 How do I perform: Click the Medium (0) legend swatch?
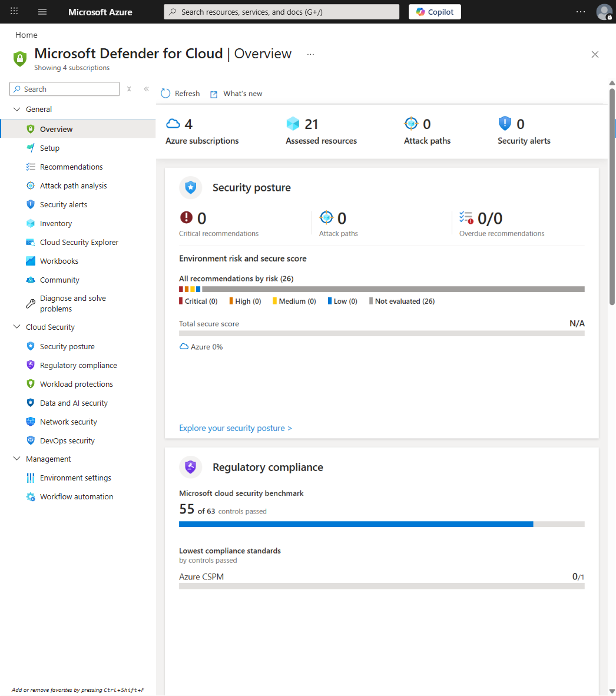[x=274, y=301]
